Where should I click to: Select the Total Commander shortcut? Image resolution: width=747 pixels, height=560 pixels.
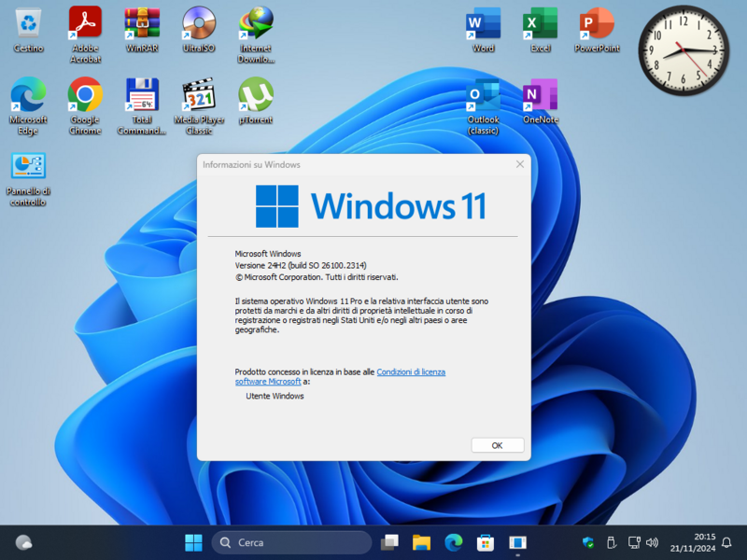(142, 106)
